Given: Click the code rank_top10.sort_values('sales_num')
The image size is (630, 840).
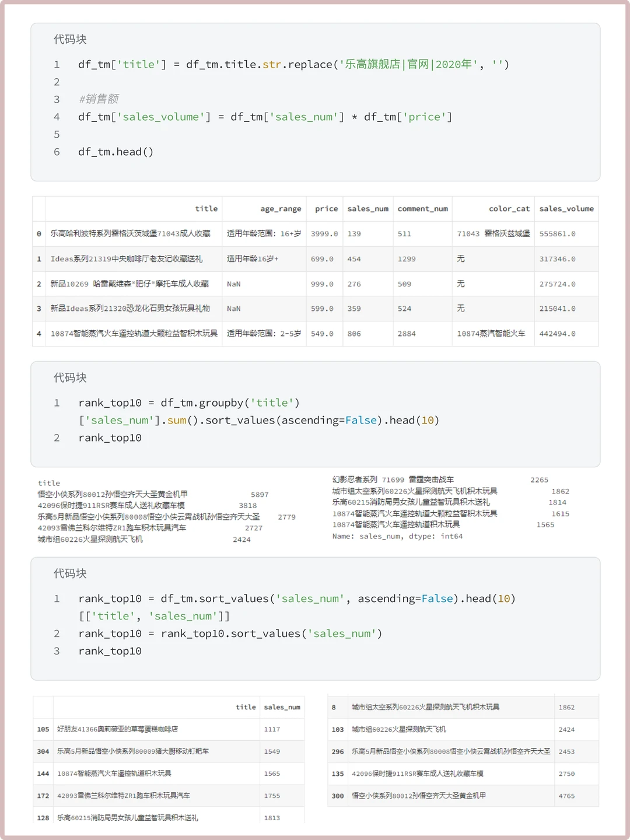Looking at the screenshot, I should coord(272,633).
